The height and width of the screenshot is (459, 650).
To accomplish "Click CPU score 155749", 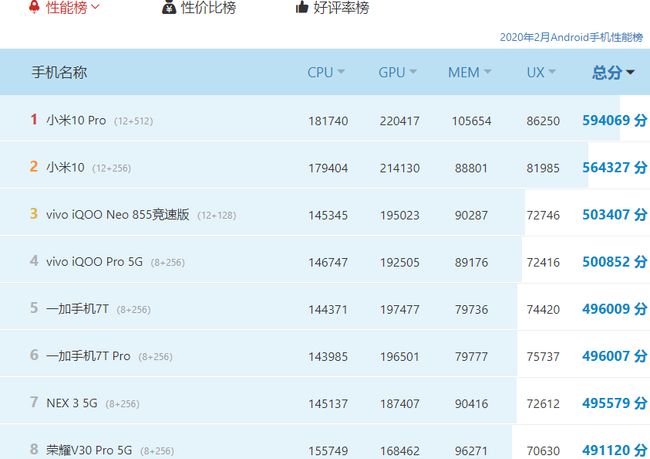I will click(328, 451).
